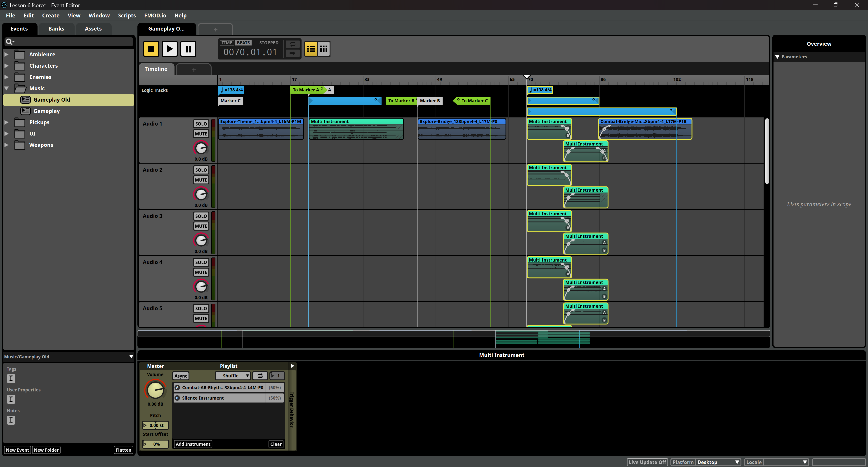Open the FMOD.io menu
Screen dimensions: 868x467
[x=155, y=16]
